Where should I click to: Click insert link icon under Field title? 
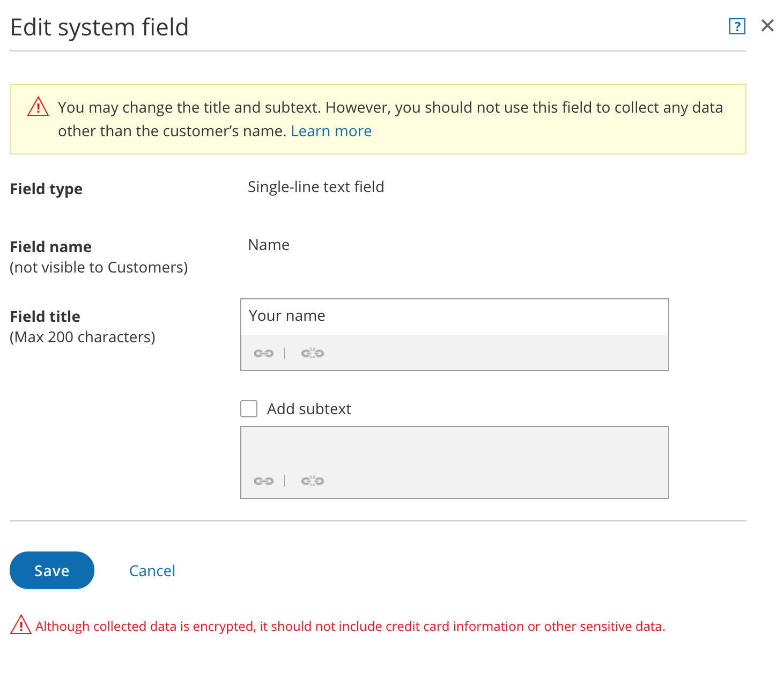[x=263, y=353]
